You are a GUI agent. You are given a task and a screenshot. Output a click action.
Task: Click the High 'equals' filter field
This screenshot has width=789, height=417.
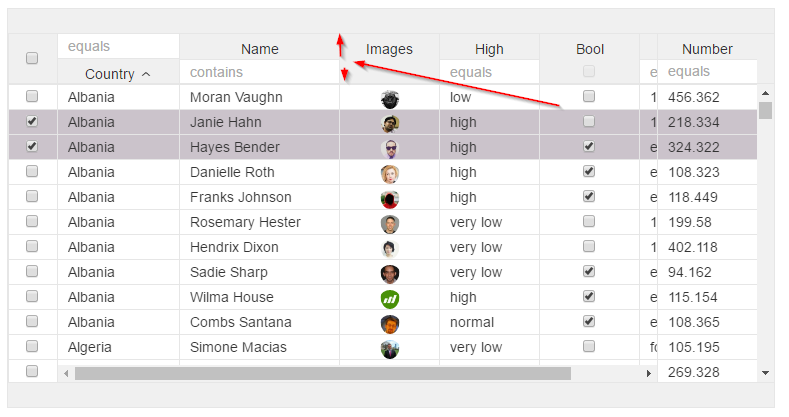point(489,72)
